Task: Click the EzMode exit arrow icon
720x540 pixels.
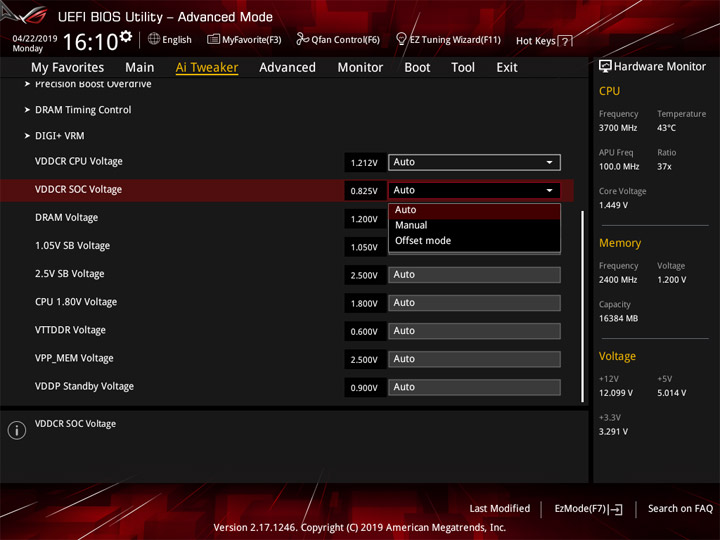Action: (616, 509)
